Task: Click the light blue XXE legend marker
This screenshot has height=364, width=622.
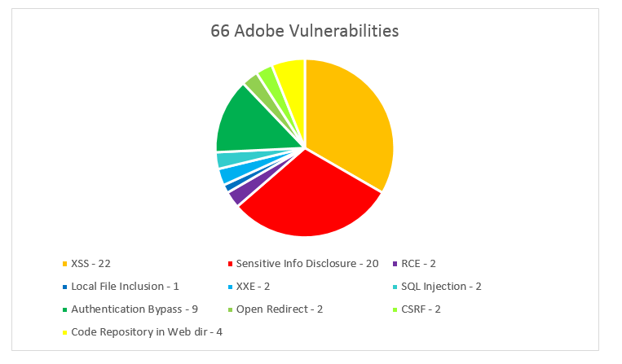Action: point(230,287)
